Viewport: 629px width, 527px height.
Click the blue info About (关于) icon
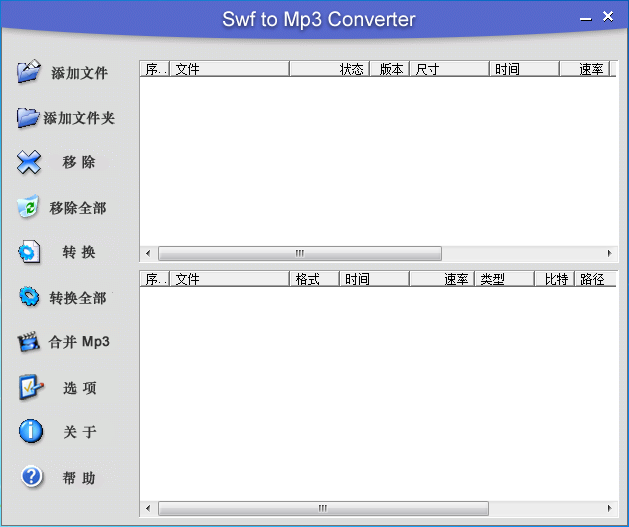31,431
